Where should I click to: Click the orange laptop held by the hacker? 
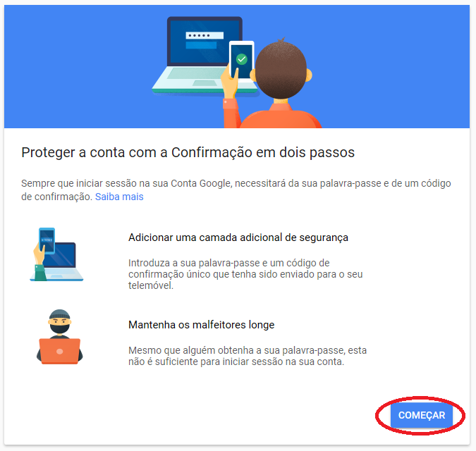60,351
